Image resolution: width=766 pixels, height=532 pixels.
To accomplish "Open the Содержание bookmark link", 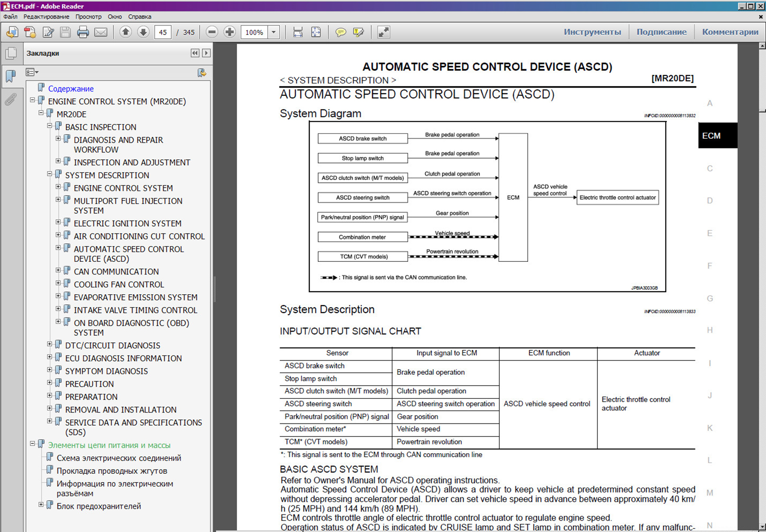I will (71, 88).
